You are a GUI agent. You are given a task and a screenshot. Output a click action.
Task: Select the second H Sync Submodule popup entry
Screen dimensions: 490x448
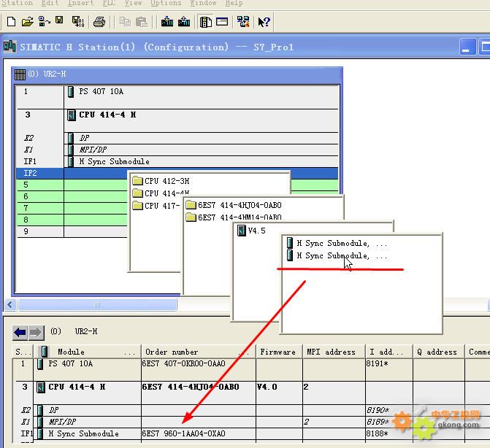[x=337, y=255]
